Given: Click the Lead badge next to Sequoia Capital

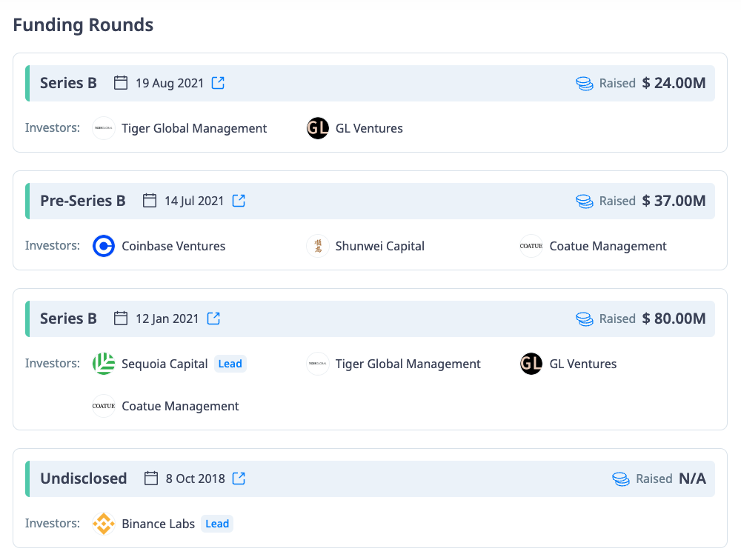Looking at the screenshot, I should (x=230, y=364).
